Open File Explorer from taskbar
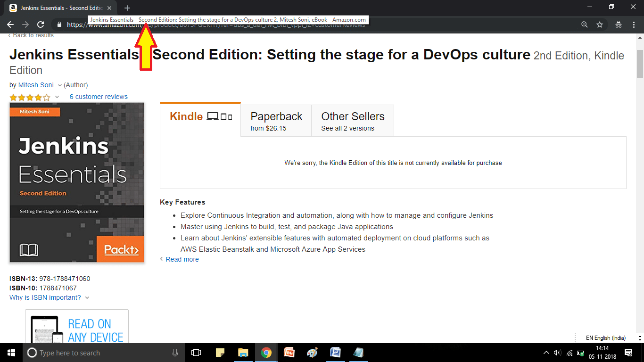Screen dimensions: 644x362 point(243,353)
